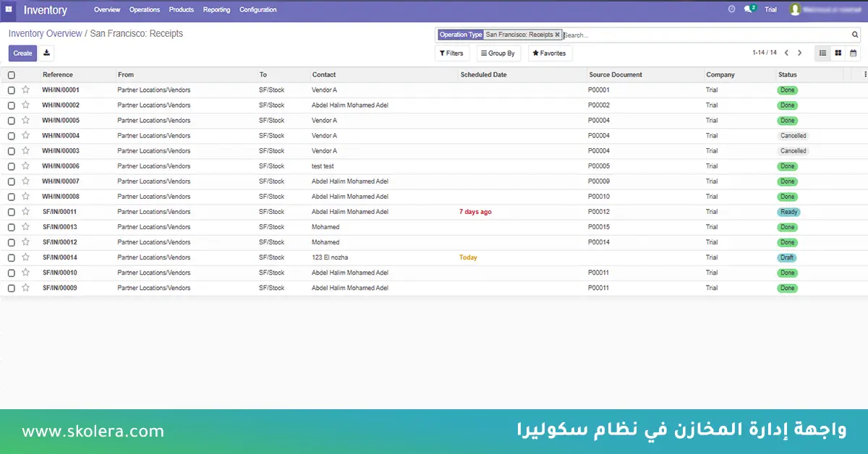The height and width of the screenshot is (454, 868).
Task: Switch to list view icon
Action: click(x=822, y=53)
